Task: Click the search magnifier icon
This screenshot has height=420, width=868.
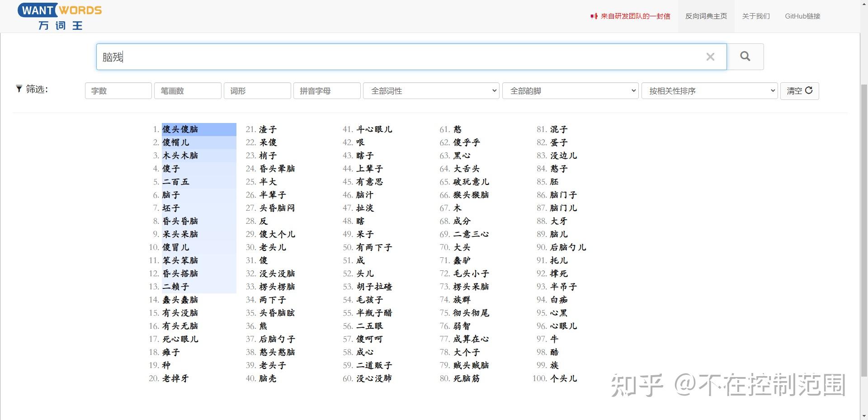Action: click(745, 57)
